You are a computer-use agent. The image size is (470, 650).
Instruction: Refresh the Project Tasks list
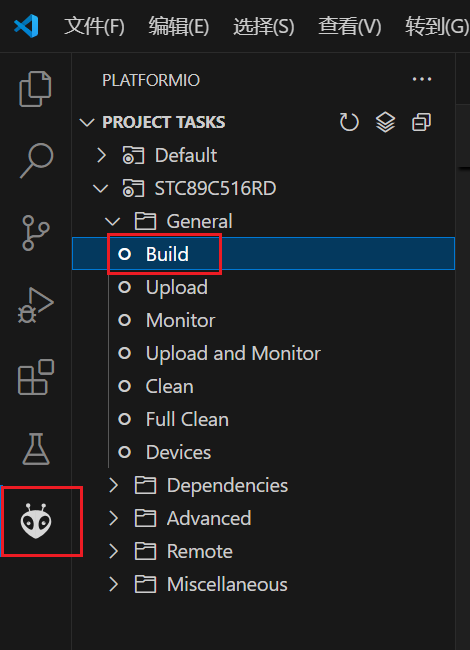349,122
